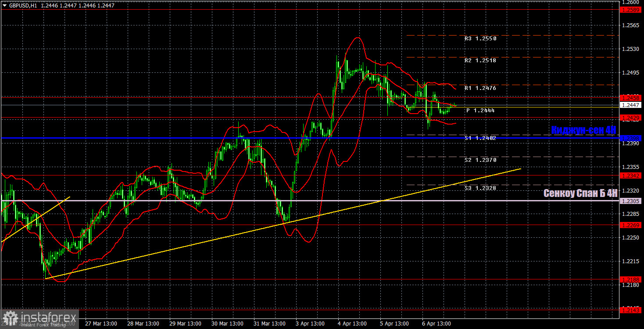Click the 1.2215 price scale value

pyautogui.click(x=631, y=261)
